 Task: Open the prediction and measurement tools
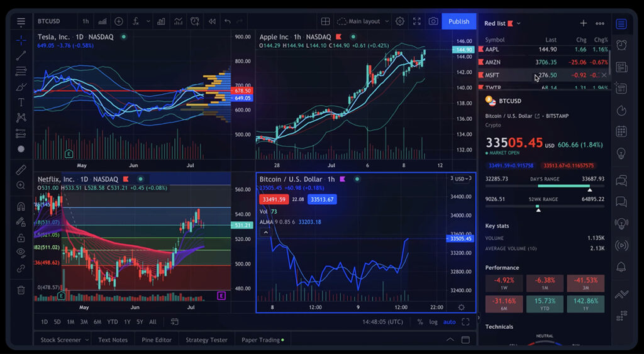21,133
